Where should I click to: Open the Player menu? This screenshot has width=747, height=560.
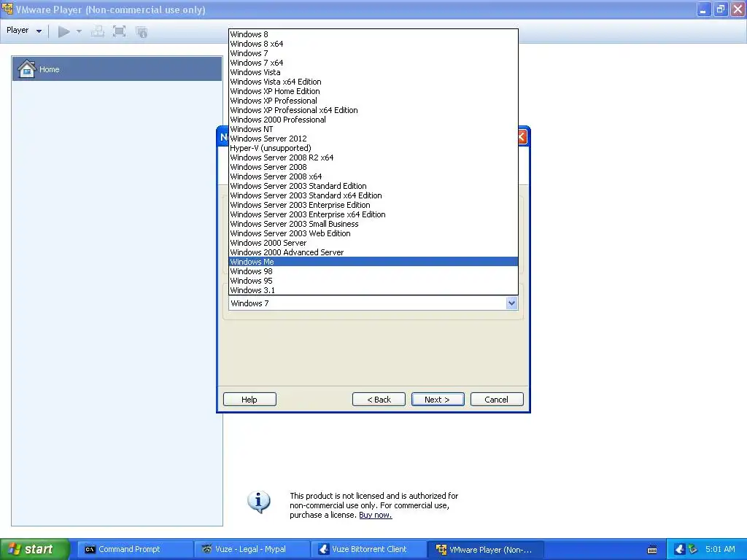24,31
